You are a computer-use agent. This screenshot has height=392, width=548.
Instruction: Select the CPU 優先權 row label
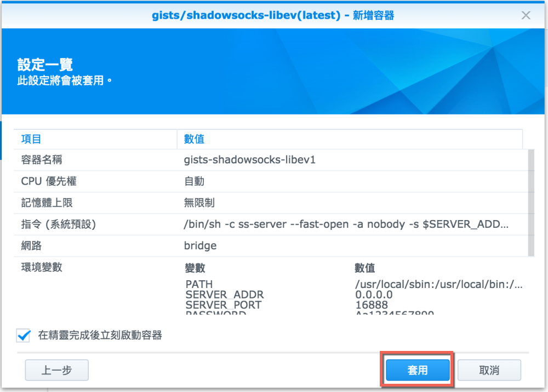point(49,181)
